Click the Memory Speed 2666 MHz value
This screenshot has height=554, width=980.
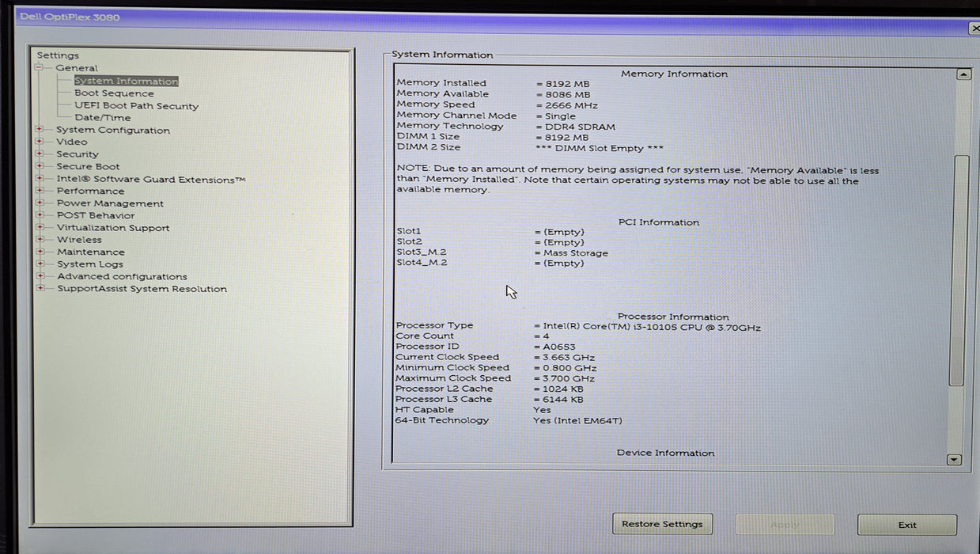coord(571,105)
